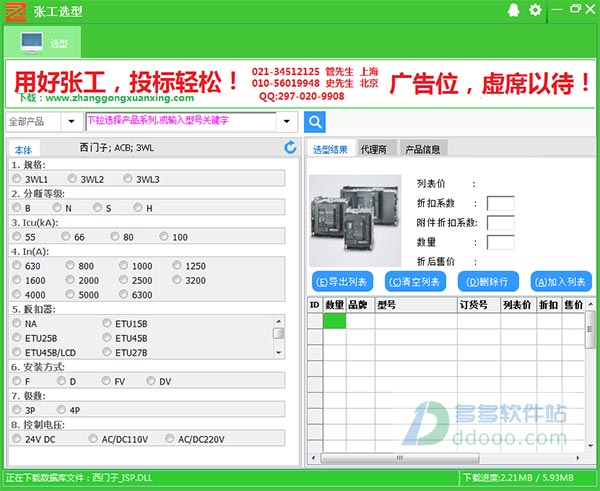Select the 3WL2 radio option
600x491 pixels.
72,178
